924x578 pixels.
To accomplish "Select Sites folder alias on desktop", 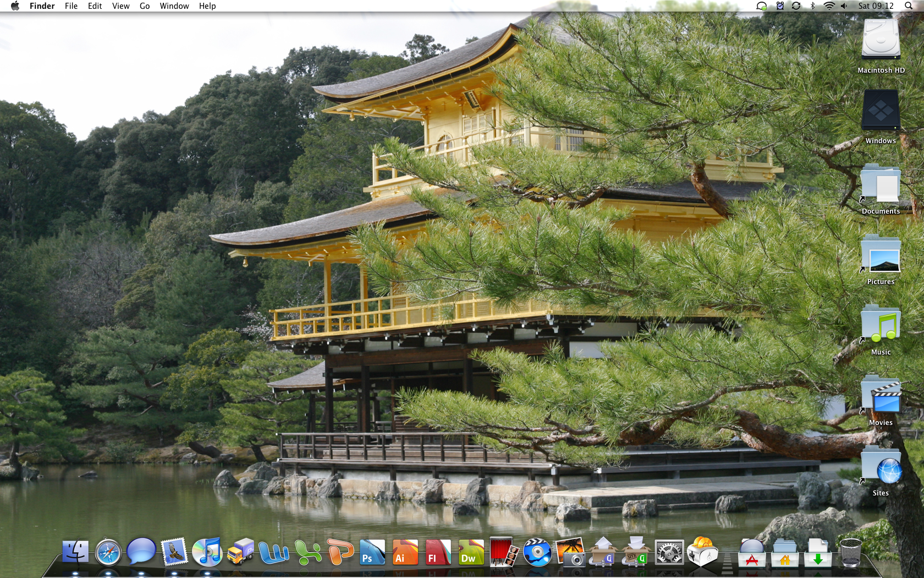I will click(881, 465).
